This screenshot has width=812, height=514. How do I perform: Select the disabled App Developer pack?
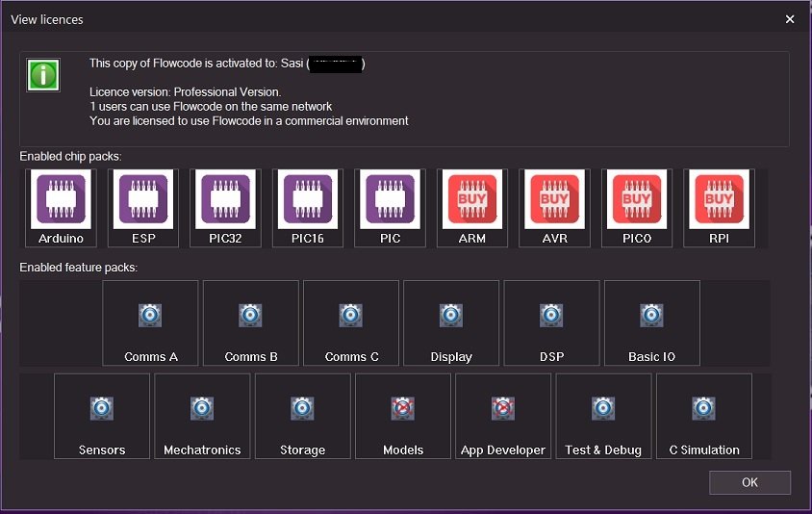pyautogui.click(x=503, y=409)
